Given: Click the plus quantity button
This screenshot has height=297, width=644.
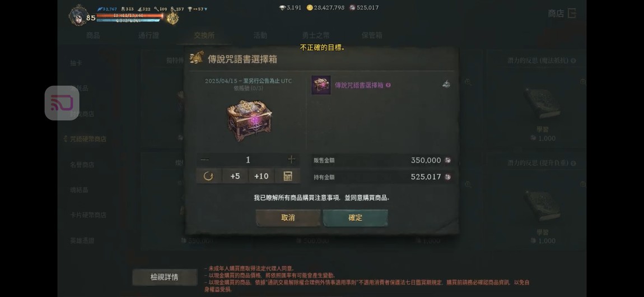Looking at the screenshot, I should coord(292,159).
